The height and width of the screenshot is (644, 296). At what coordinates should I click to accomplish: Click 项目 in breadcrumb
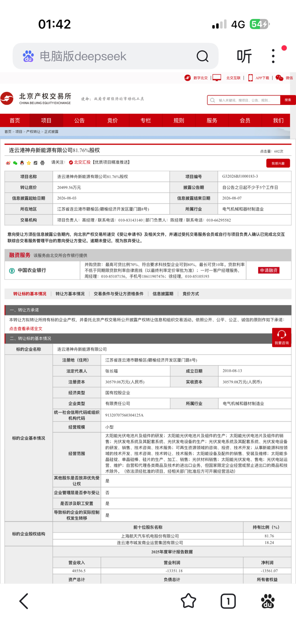click(19, 132)
